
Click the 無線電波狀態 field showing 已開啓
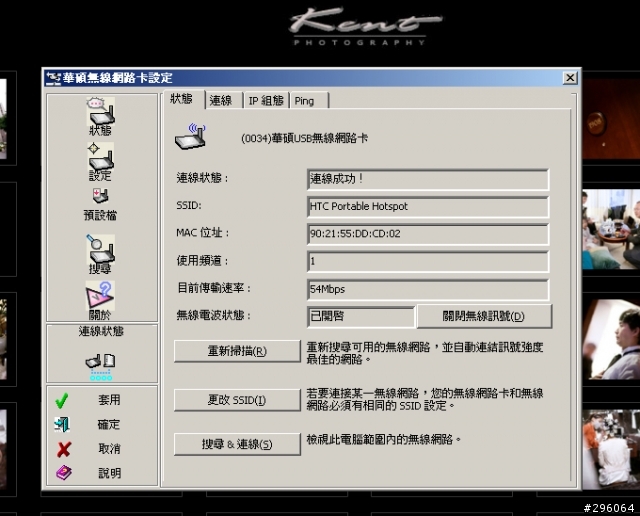(361, 317)
